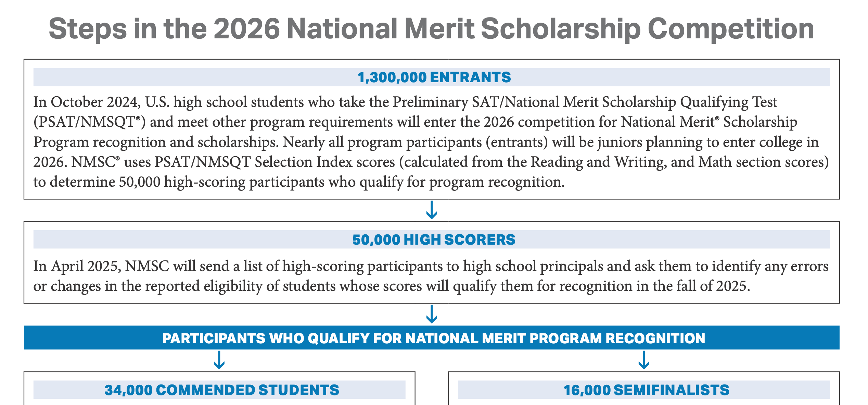This screenshot has height=405, width=868.
Task: Click the blue Participants Who Qualify banner
Action: coord(432,337)
